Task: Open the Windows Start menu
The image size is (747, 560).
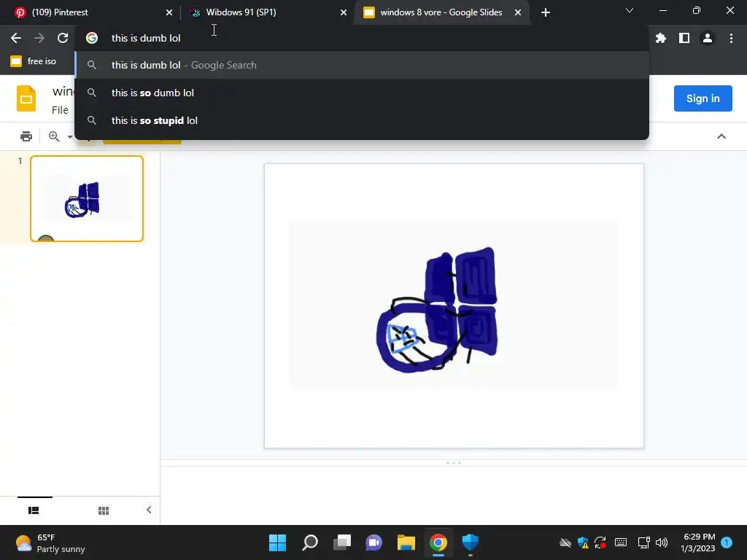Action: point(277,542)
